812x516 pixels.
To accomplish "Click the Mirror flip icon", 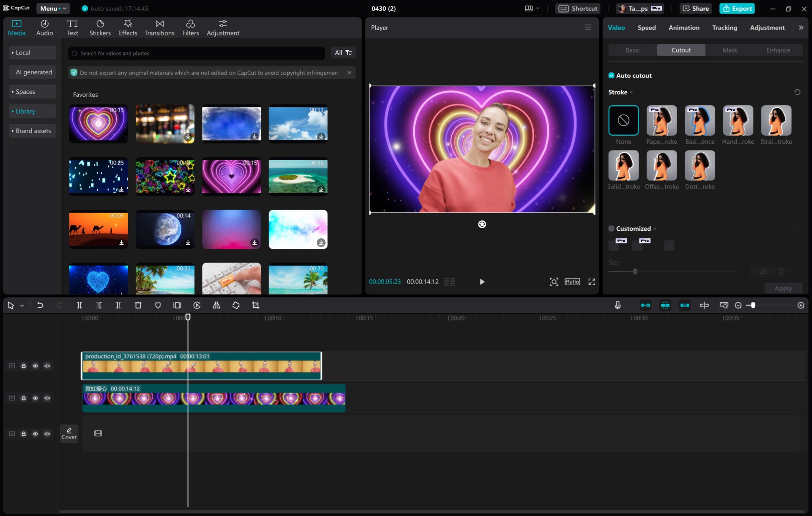I will coord(216,305).
